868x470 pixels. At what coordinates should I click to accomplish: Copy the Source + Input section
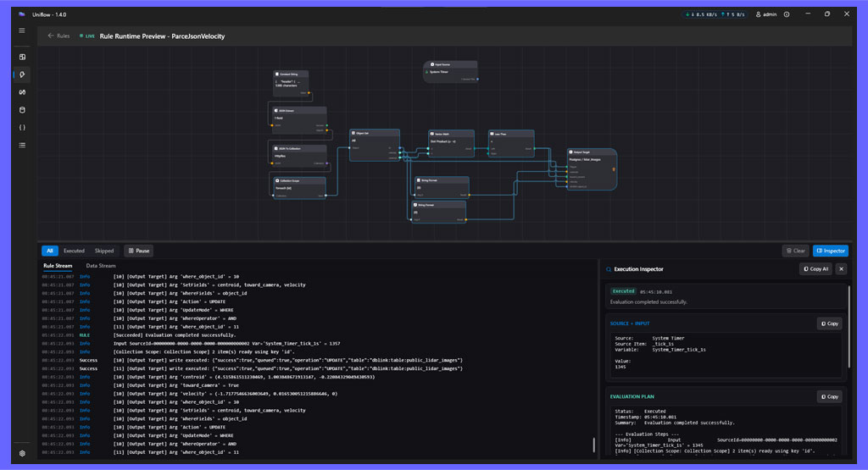829,323
